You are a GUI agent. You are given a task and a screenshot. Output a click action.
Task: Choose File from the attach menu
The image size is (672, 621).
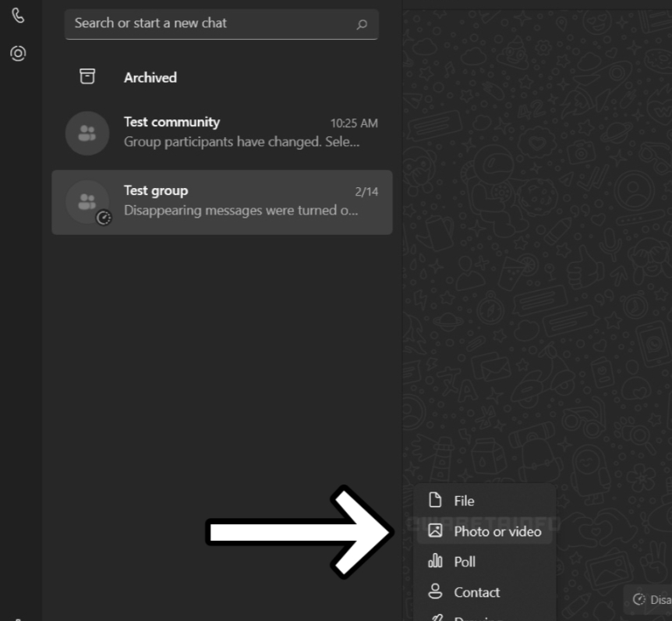tap(465, 501)
